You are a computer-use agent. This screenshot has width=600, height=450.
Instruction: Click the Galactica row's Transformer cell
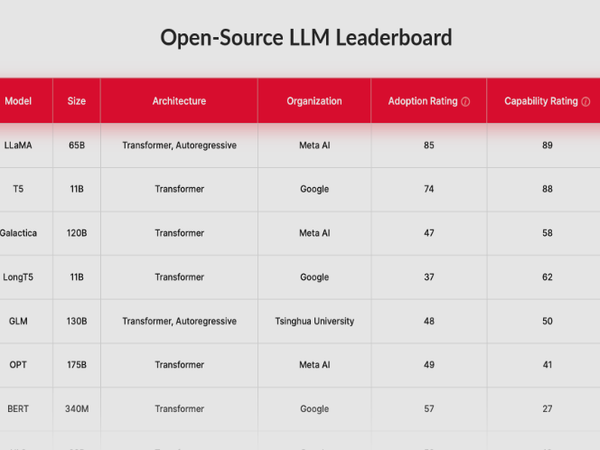tap(179, 233)
